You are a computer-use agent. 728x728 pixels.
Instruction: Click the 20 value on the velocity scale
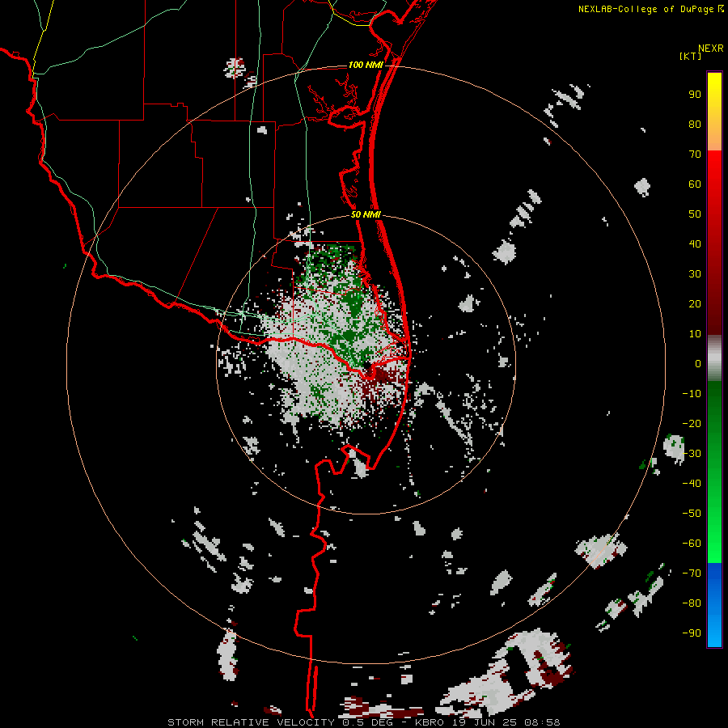point(695,303)
